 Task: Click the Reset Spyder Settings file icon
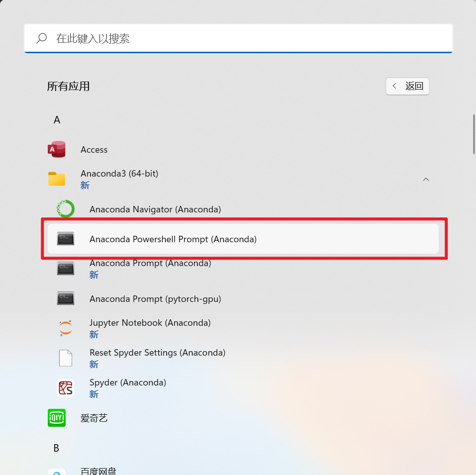(66, 358)
